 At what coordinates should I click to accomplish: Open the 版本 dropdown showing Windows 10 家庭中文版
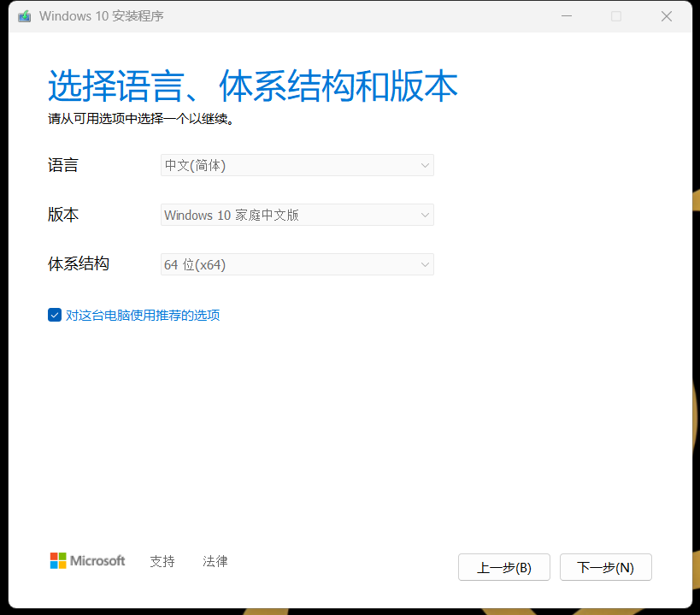click(297, 215)
